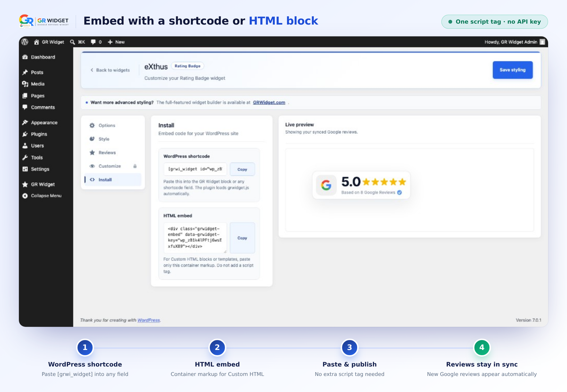
Task: Click the Style palette icon
Action: (x=92, y=139)
